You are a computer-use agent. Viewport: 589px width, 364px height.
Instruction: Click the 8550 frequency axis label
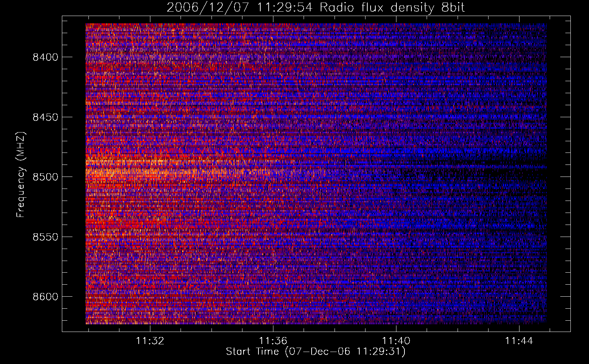pos(45,237)
